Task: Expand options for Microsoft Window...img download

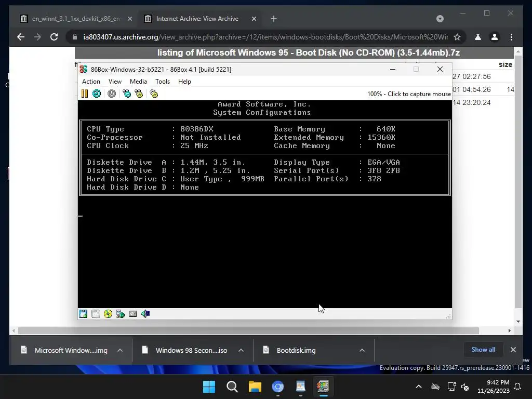Action: click(x=120, y=350)
